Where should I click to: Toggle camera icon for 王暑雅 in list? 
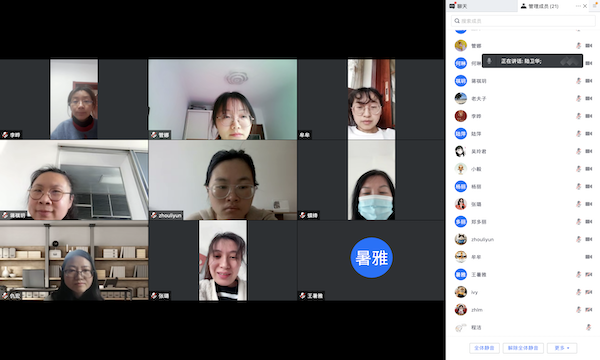click(x=589, y=274)
